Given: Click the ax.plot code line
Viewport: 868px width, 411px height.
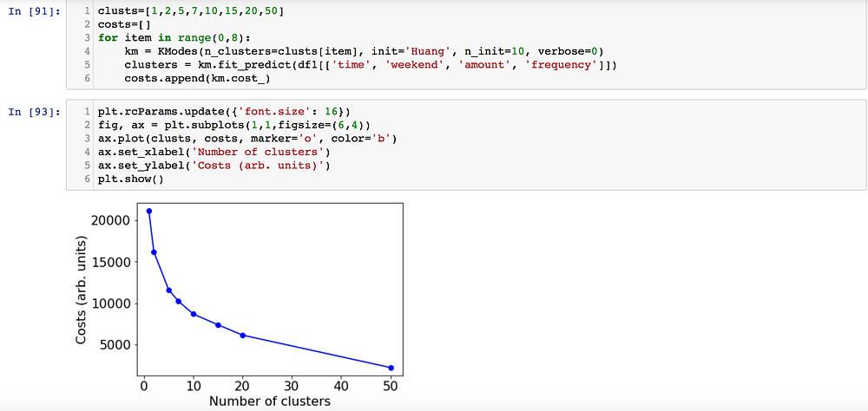Looking at the screenshot, I should point(247,140).
